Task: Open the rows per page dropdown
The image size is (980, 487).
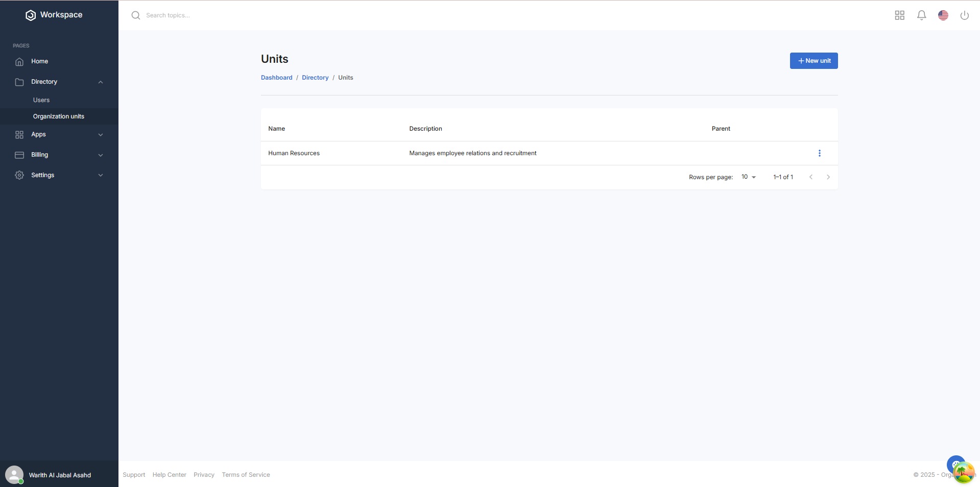Action: [748, 177]
